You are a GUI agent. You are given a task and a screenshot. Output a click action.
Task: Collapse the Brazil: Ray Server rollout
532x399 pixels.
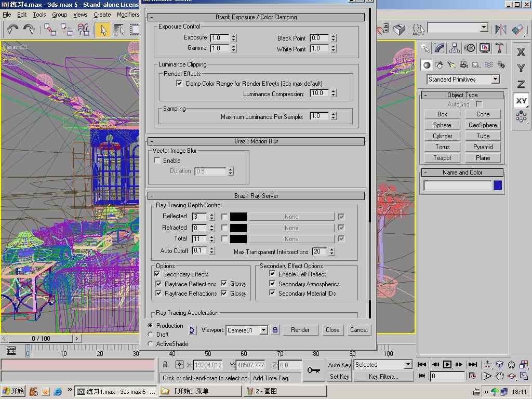coord(256,196)
